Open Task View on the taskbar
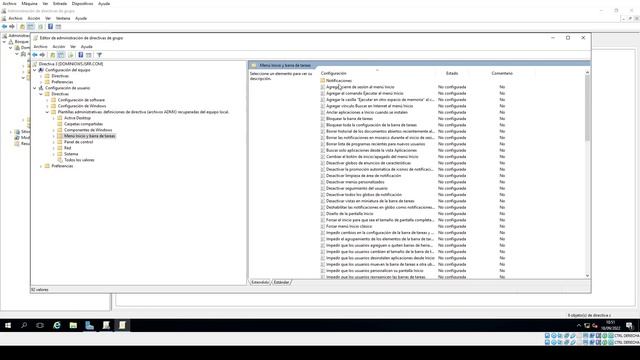 (40, 325)
